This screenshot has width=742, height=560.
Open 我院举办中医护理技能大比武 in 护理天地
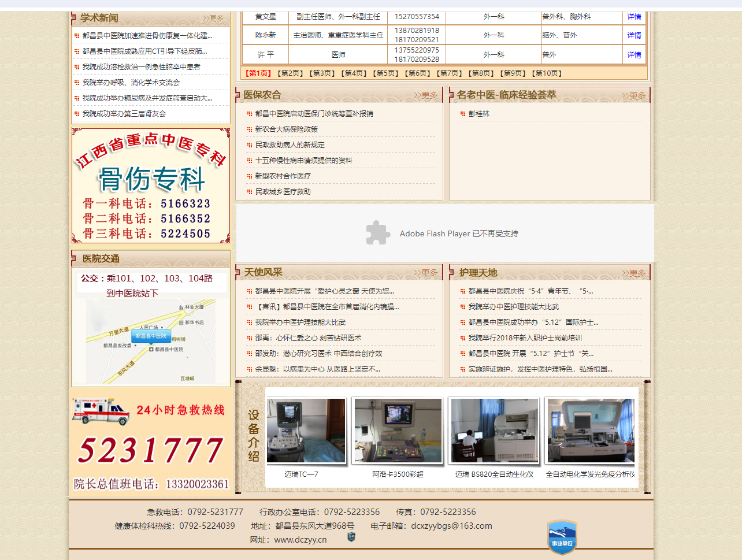point(513,307)
